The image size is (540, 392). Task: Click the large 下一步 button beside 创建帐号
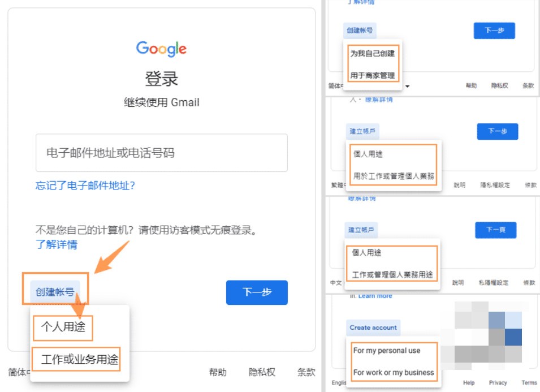pos(257,292)
